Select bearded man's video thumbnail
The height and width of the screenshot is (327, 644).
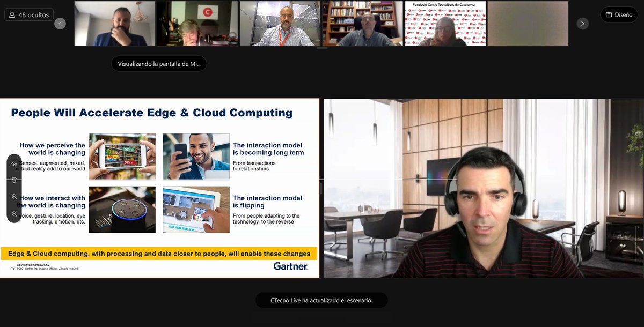click(115, 24)
